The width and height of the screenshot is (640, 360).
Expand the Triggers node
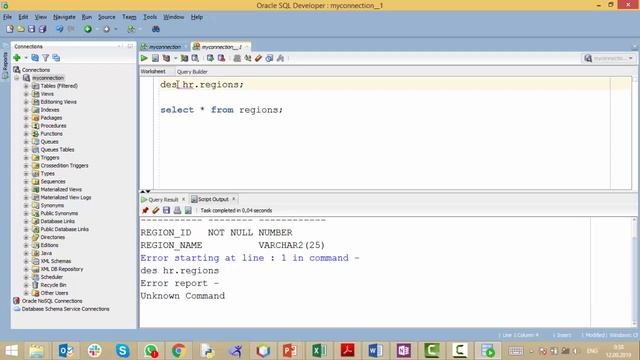[26, 158]
